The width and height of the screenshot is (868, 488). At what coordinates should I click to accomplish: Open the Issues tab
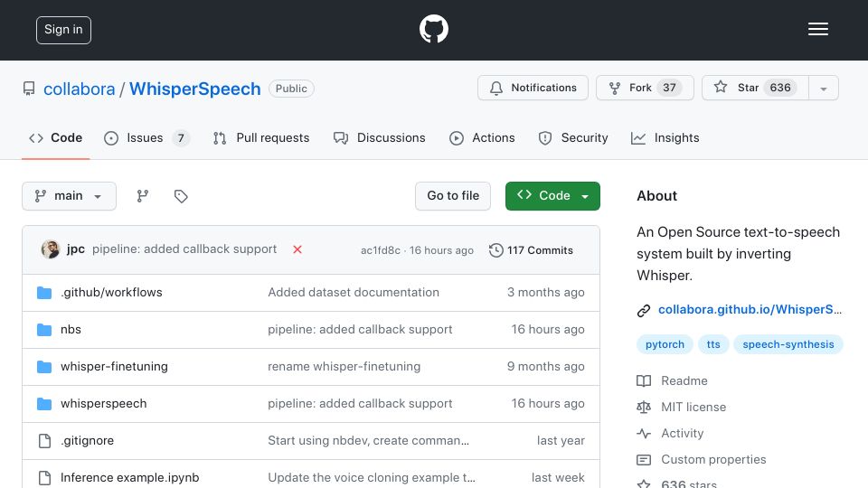146,137
